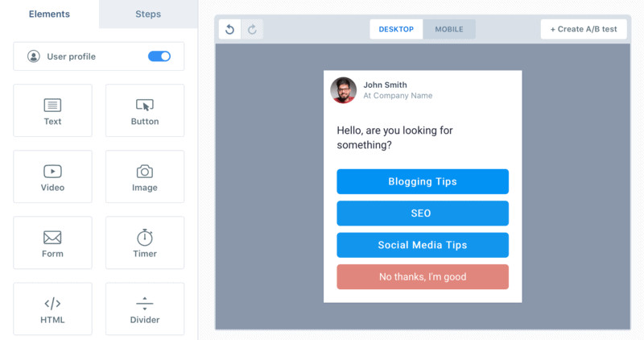Click the SEO button in preview
This screenshot has height=340, width=644.
click(x=422, y=214)
